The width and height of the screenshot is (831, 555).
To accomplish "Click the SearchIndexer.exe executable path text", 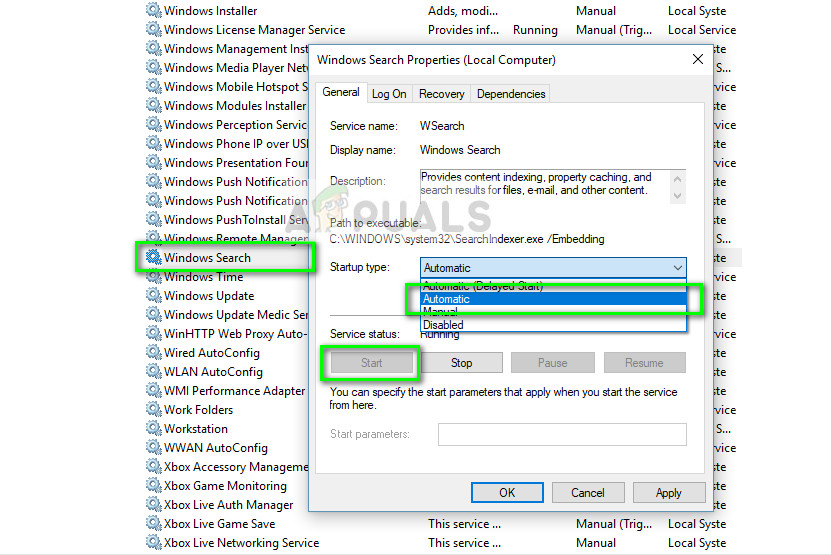I will (467, 239).
